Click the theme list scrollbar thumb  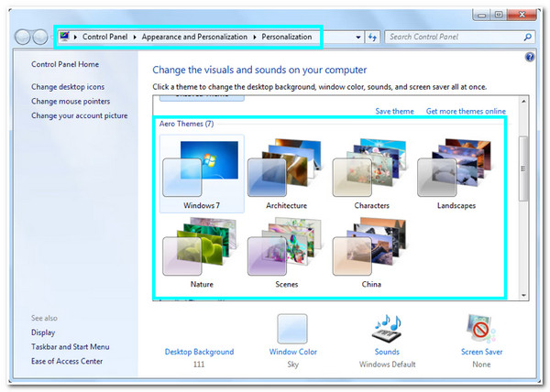tap(523, 169)
